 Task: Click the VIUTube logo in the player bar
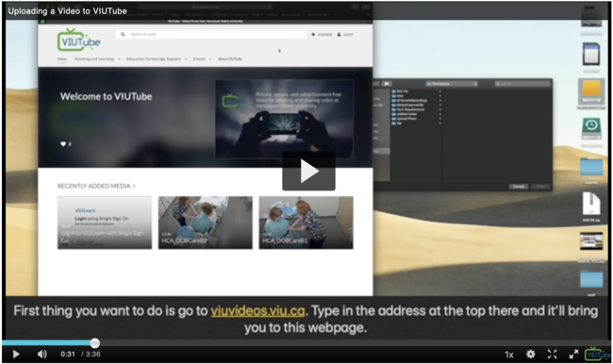tap(597, 354)
